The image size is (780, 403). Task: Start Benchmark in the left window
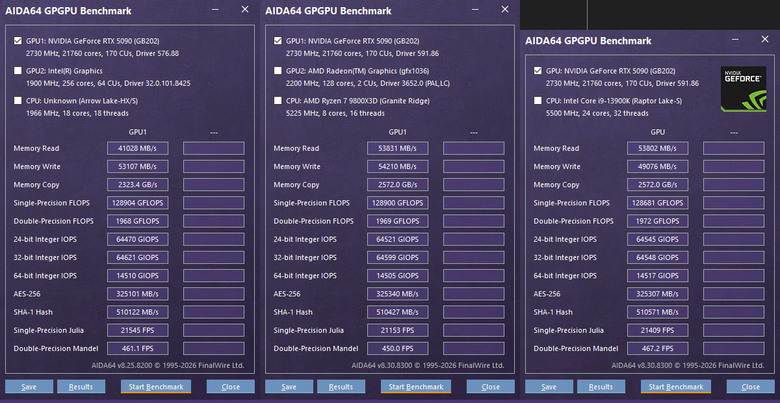(x=156, y=387)
